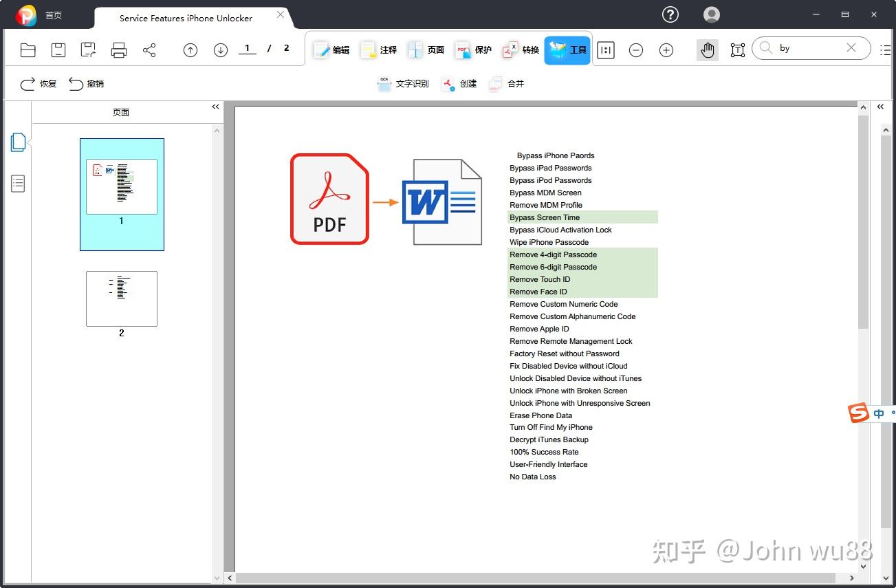Screen dimensions: 896x588
Task: Open the help question mark icon
Action: click(670, 14)
